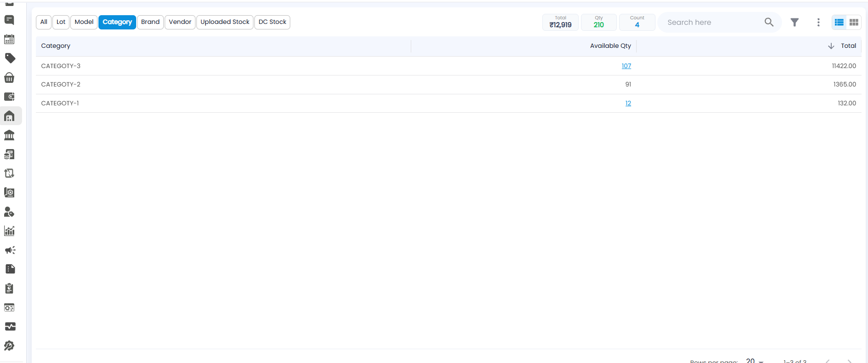Open the shopping basket sidebar icon
This screenshot has height=363, width=868.
coord(9,78)
